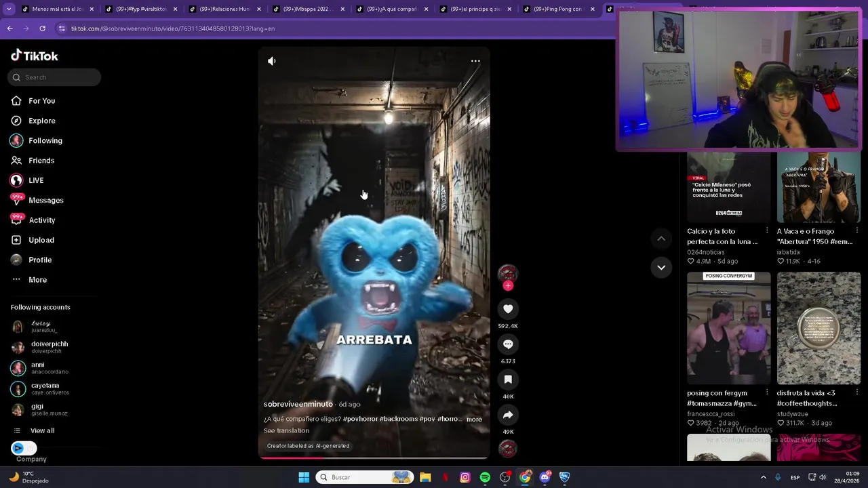Open the three-dot video options menu
Viewport: 868px width, 488px height.
tap(475, 61)
